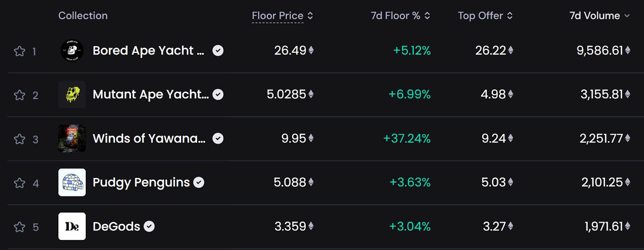
Task: Add Pudgy Penguins to the watchlist star
Action: click(x=19, y=183)
